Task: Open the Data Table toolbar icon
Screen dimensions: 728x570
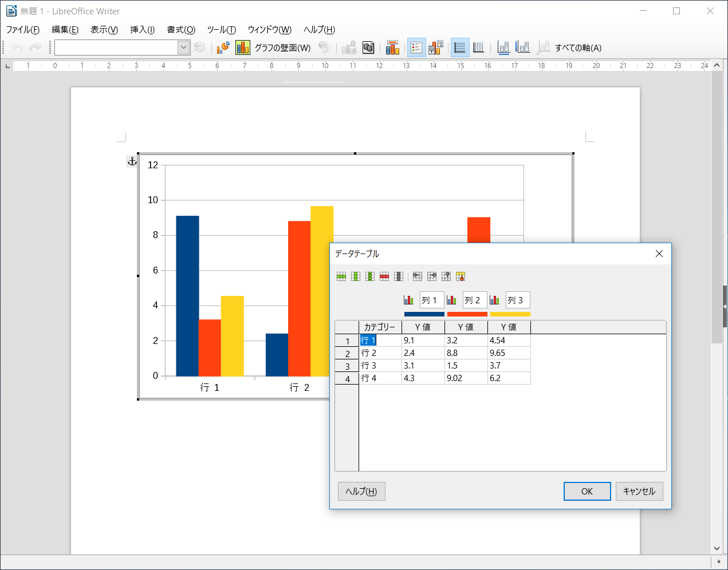Action: coord(368,47)
